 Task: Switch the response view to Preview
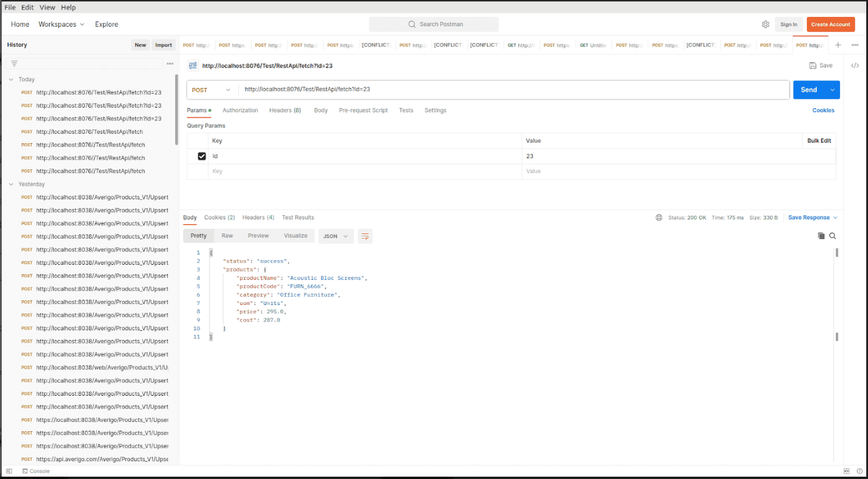(x=258, y=236)
